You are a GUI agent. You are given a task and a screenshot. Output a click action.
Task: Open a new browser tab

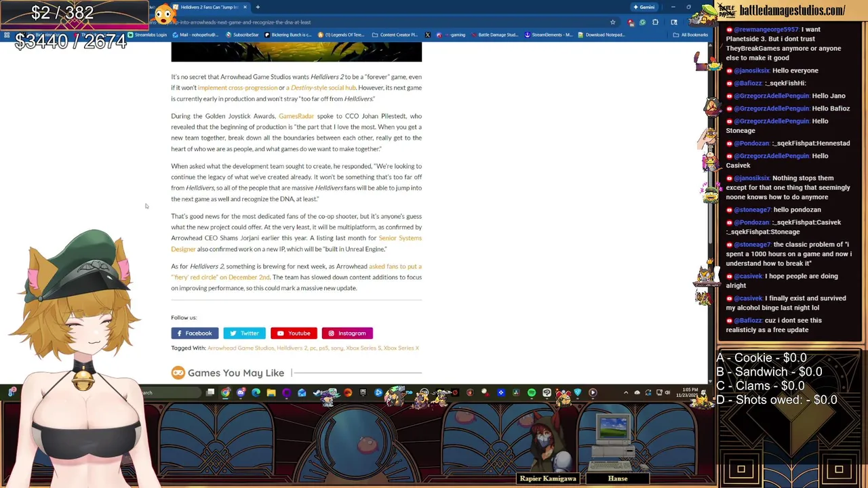tap(258, 7)
